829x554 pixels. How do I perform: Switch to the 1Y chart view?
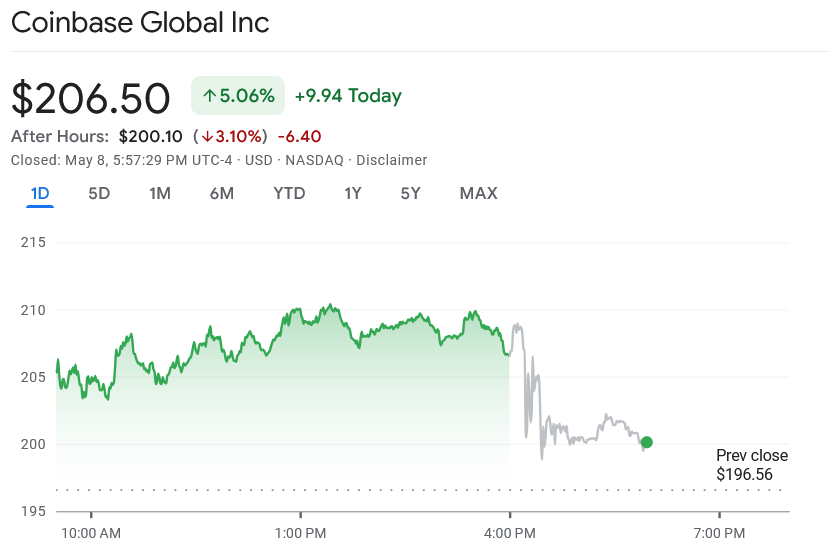pyautogui.click(x=353, y=193)
